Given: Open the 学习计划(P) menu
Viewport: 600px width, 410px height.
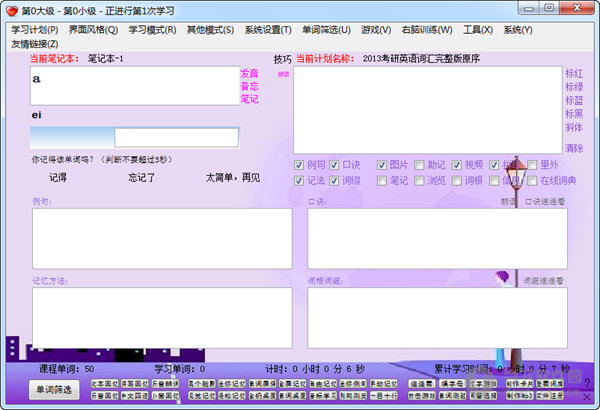Looking at the screenshot, I should click(x=35, y=29).
